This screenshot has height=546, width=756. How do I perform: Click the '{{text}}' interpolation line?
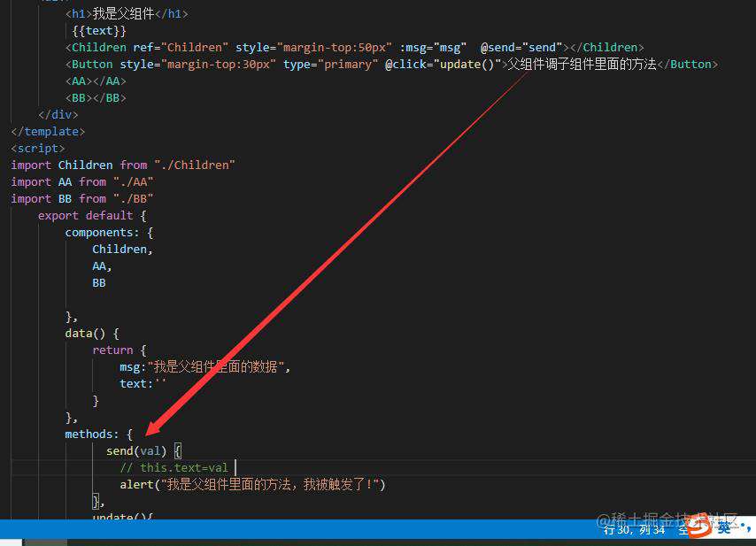pos(99,31)
